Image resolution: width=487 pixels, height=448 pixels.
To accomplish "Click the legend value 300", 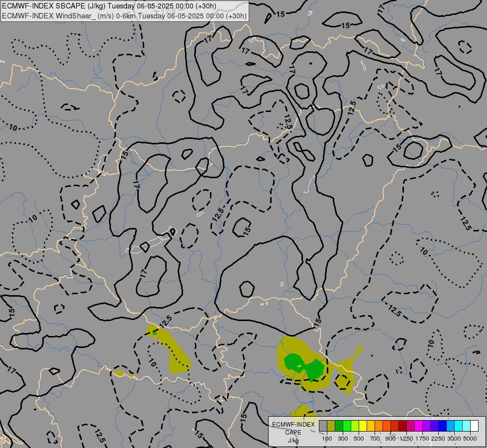I will pos(343,439).
